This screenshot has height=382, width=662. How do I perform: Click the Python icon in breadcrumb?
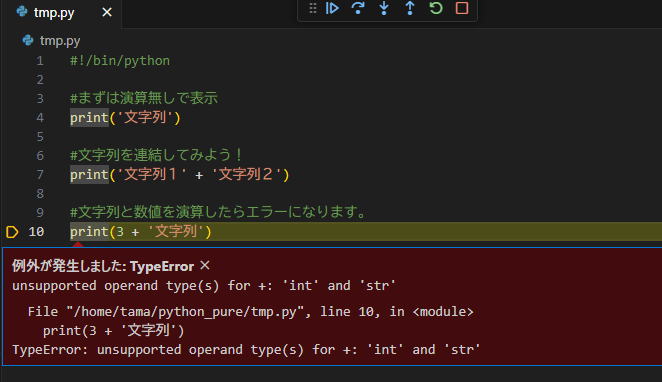click(x=28, y=40)
